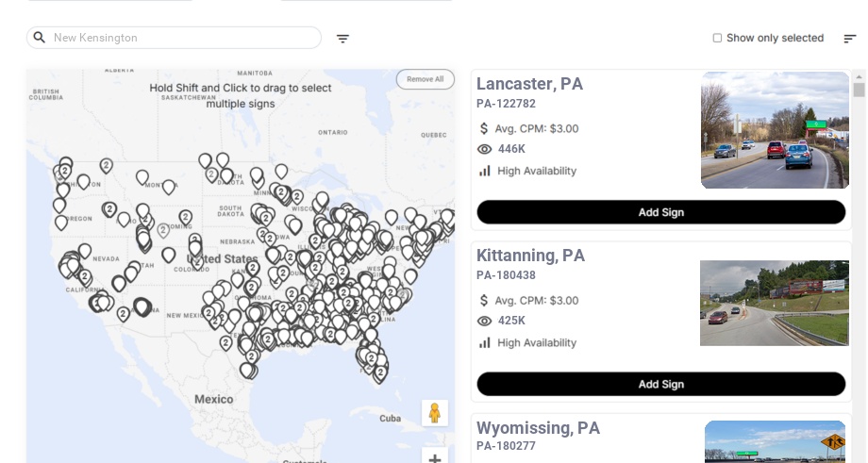Add the Kittanning, PA sign
The width and height of the screenshot is (868, 463).
[660, 384]
